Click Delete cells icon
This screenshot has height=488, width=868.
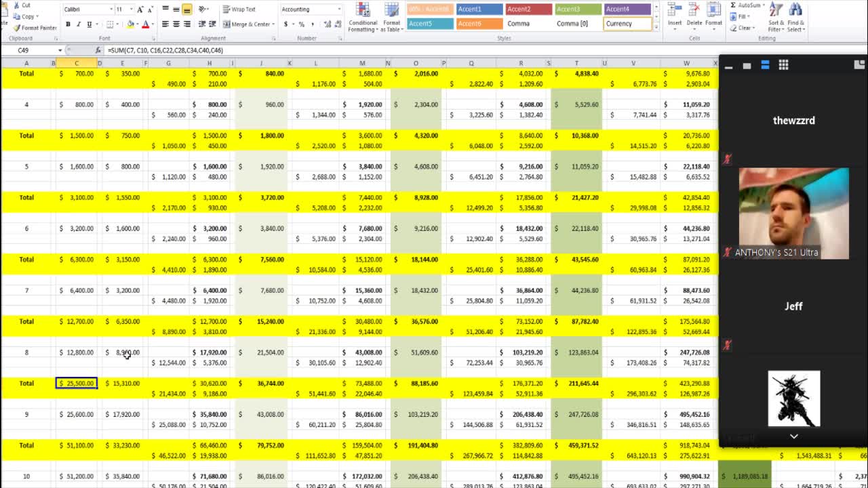(694, 16)
